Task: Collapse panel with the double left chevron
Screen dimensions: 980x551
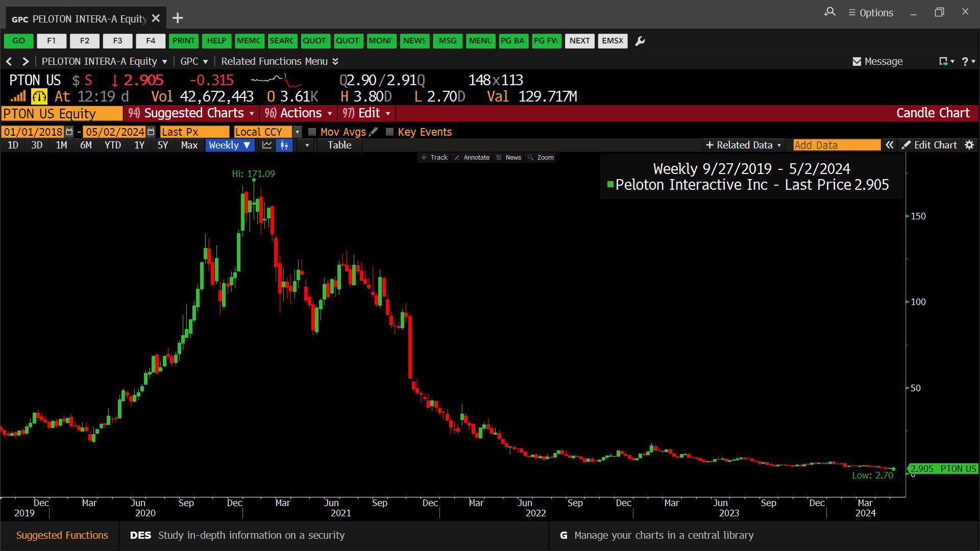Action: (890, 145)
